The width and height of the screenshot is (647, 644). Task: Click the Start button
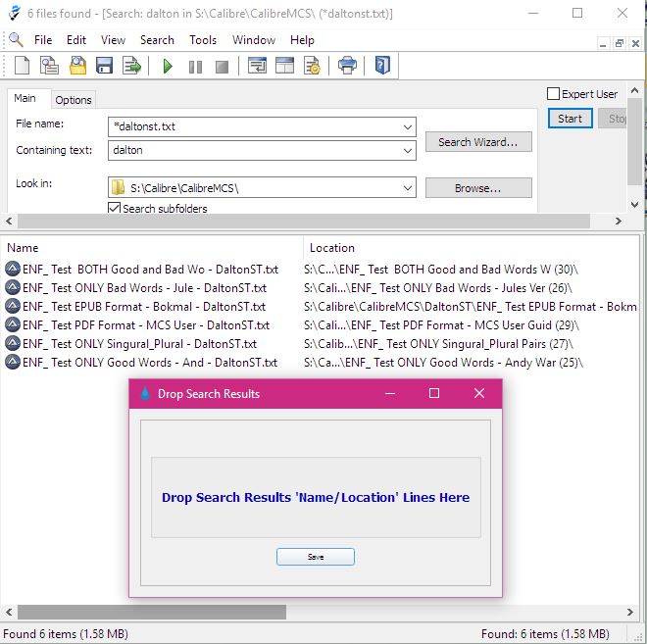click(x=570, y=119)
